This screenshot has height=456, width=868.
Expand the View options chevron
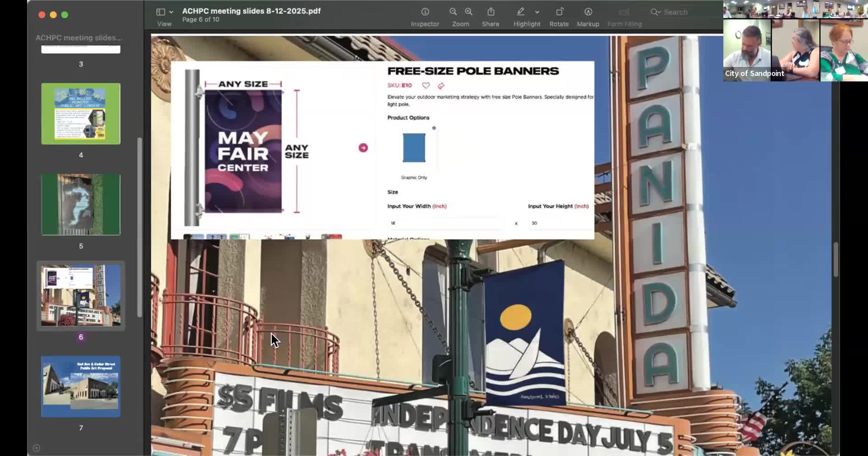click(171, 12)
